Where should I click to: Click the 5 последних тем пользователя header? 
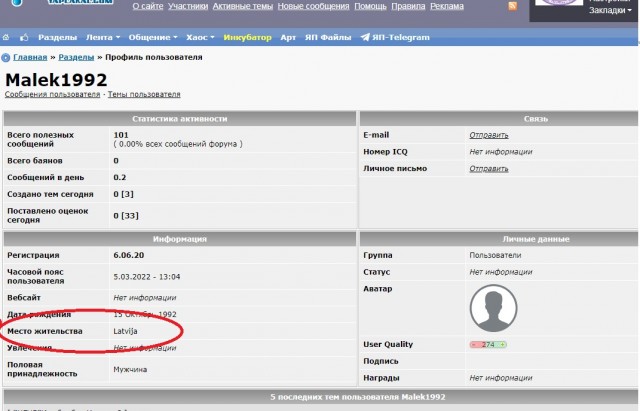(358, 397)
